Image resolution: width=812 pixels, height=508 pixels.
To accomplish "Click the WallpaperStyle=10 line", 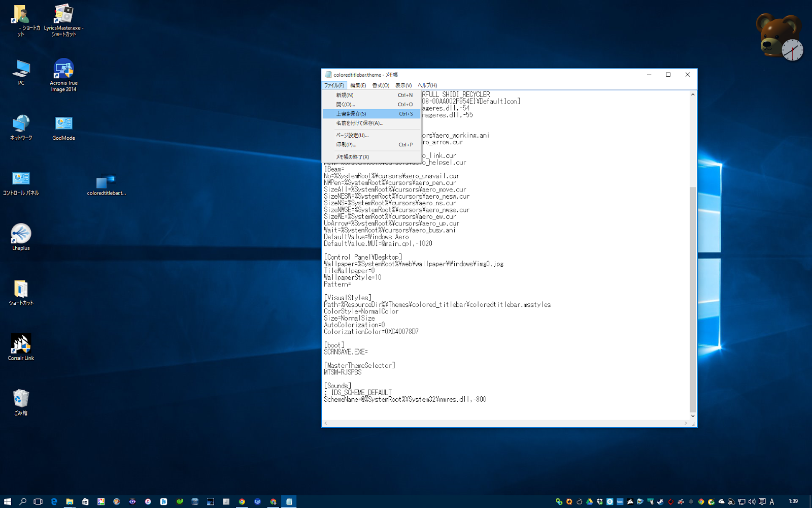I will (x=353, y=277).
